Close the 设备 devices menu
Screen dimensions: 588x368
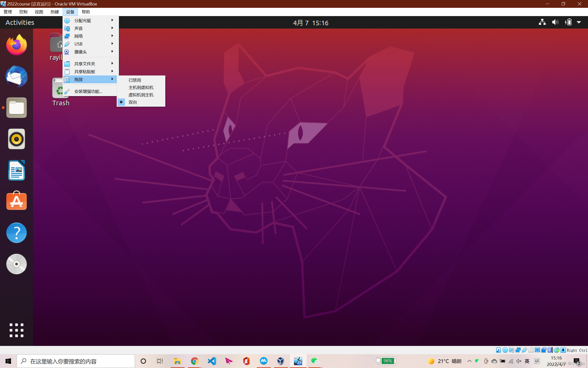(x=70, y=12)
